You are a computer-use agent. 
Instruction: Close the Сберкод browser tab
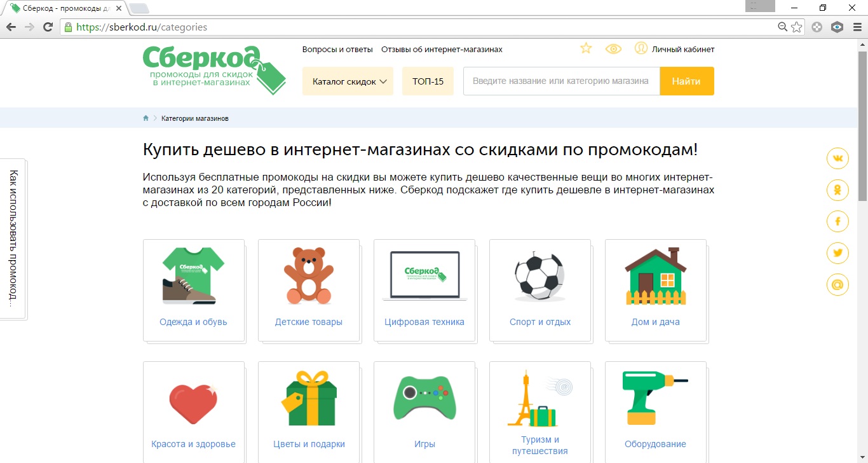tap(118, 8)
